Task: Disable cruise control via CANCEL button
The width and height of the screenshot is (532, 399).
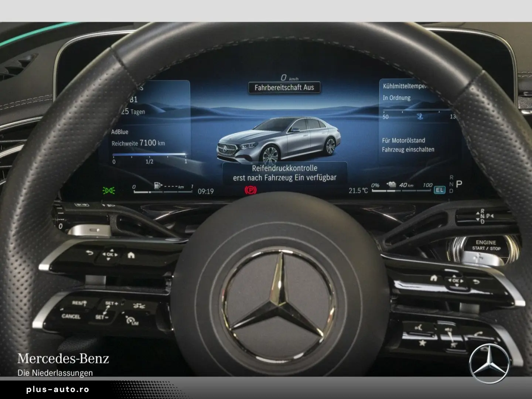Action: [x=71, y=316]
